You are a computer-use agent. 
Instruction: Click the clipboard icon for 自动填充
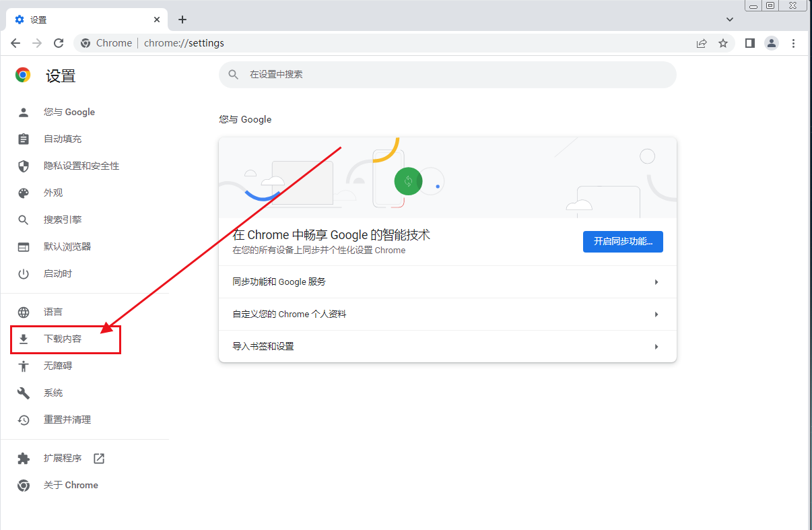pos(24,139)
